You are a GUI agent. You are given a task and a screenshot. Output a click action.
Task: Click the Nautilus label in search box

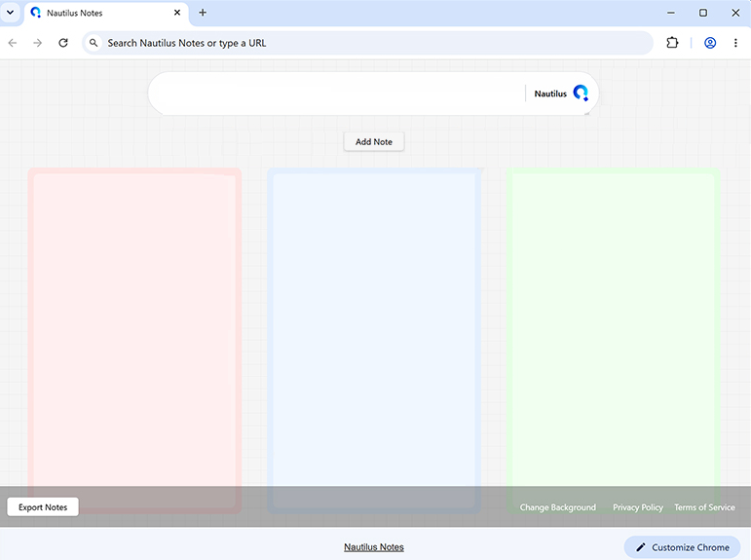[x=550, y=93]
